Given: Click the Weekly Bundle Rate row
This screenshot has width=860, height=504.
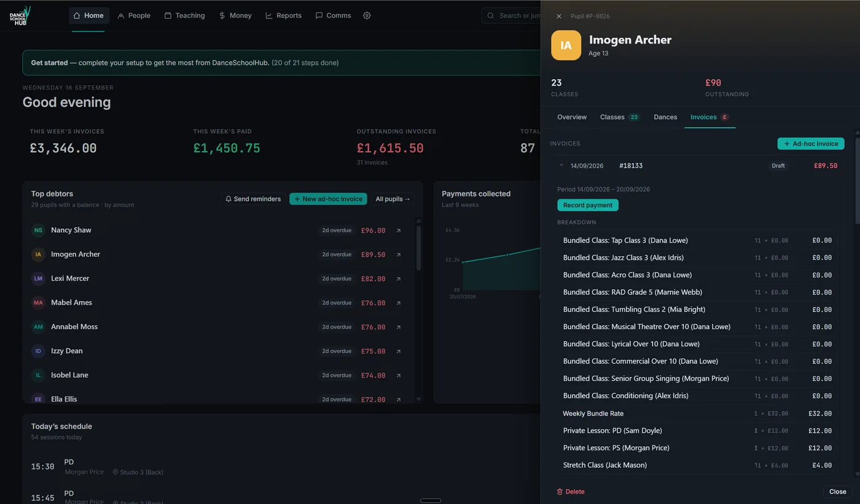Looking at the screenshot, I should pos(697,414).
